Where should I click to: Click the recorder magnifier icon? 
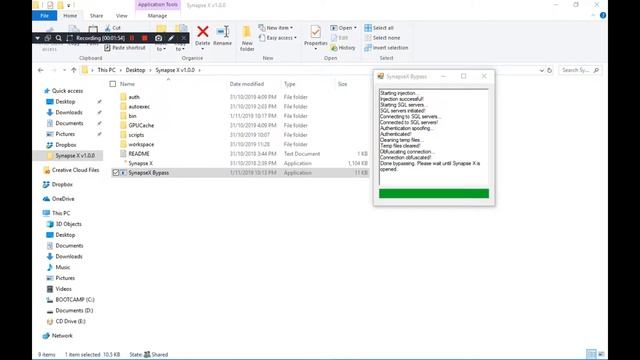[x=58, y=38]
